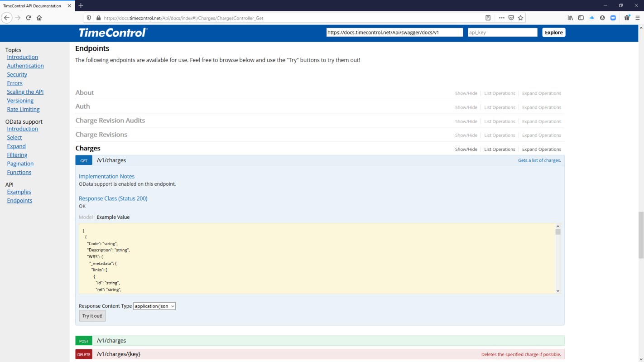
Task: Open the Firefox hamburger menu
Action: (637, 18)
